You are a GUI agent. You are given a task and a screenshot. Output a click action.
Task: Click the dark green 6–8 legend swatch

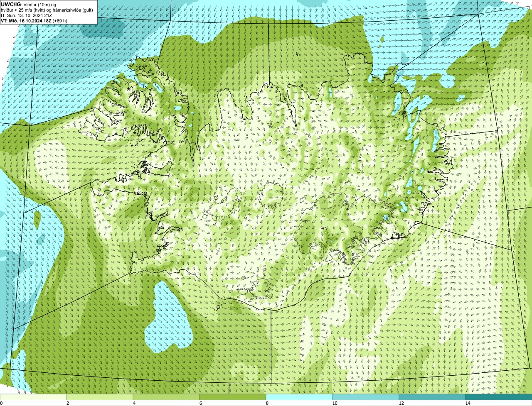tap(233, 397)
